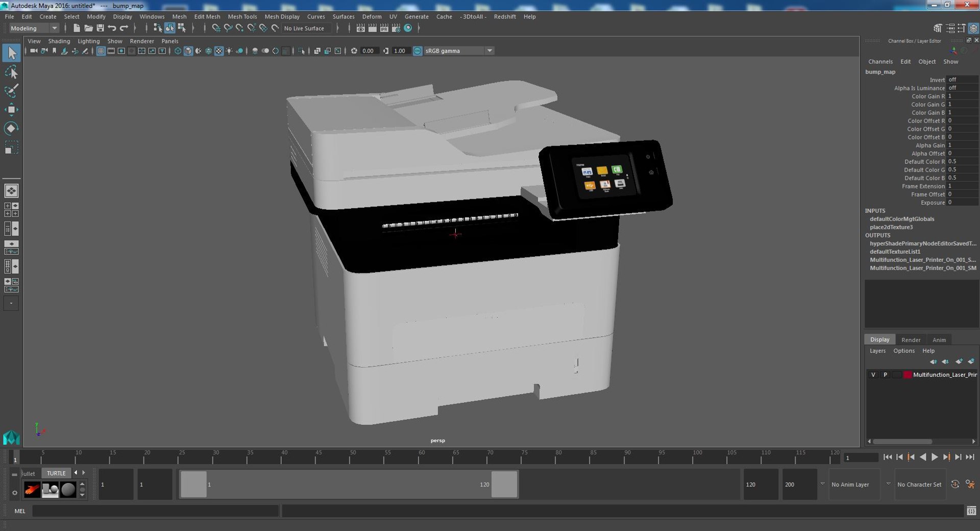Select place2dTexture3 input node
This screenshot has height=531, width=980.
(x=891, y=227)
